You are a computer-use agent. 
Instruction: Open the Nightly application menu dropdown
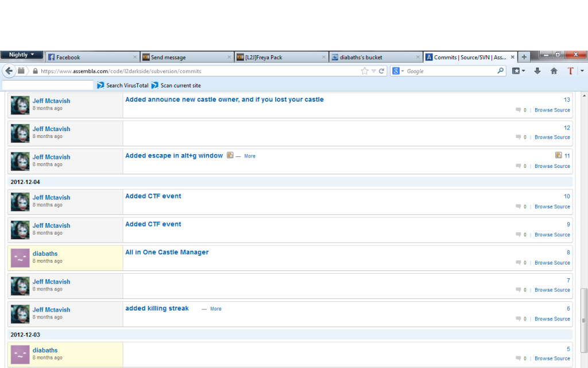pos(21,55)
